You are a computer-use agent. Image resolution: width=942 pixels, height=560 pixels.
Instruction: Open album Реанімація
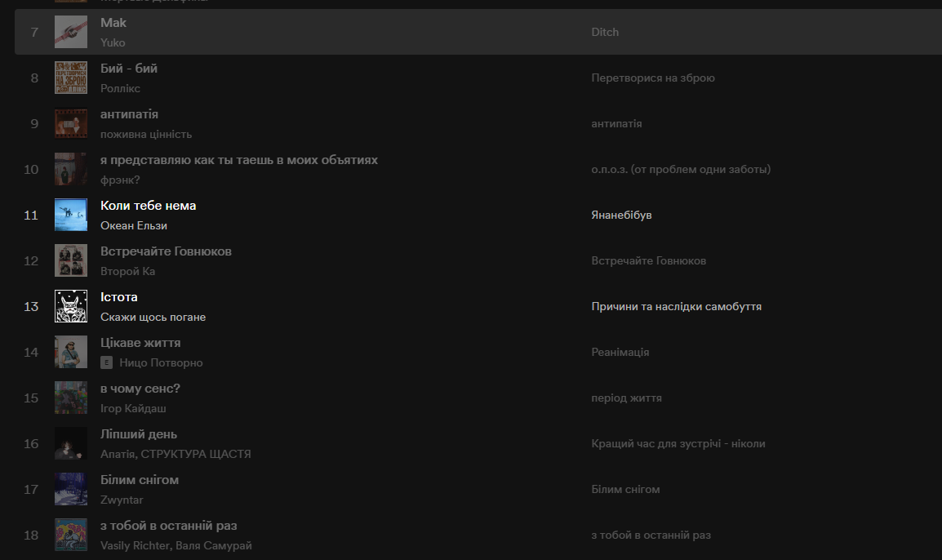(620, 352)
